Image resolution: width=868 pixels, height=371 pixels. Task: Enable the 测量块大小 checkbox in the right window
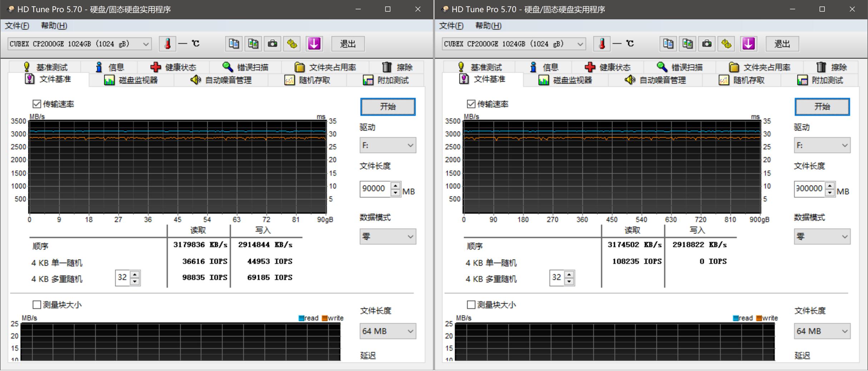pos(471,305)
